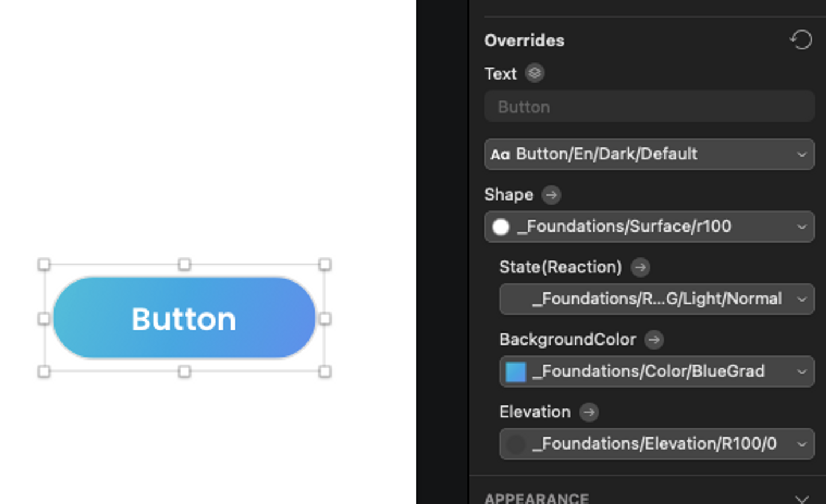Click the right-middle selection resize handle
Screen dimensions: 826x504
pyautogui.click(x=325, y=319)
